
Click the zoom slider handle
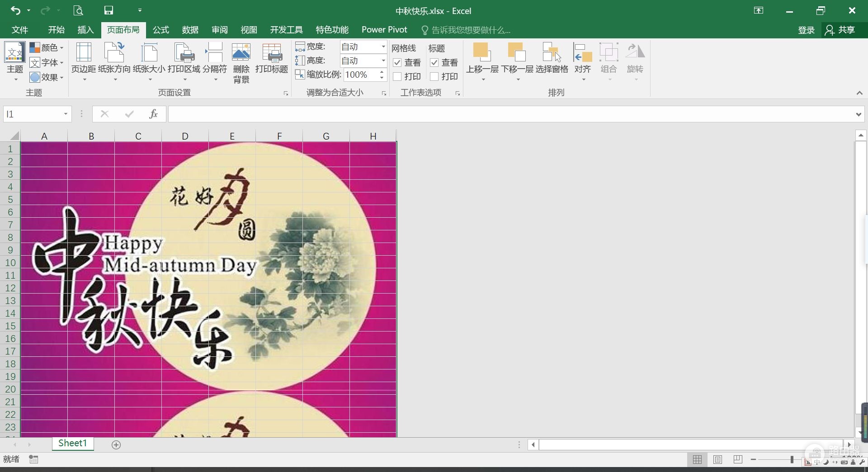pyautogui.click(x=792, y=459)
